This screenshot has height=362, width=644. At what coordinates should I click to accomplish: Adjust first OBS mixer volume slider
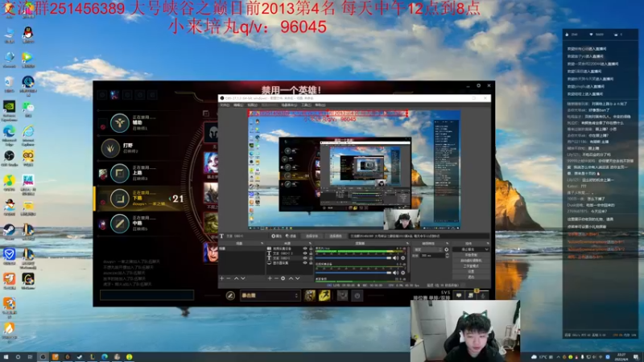tap(353, 258)
